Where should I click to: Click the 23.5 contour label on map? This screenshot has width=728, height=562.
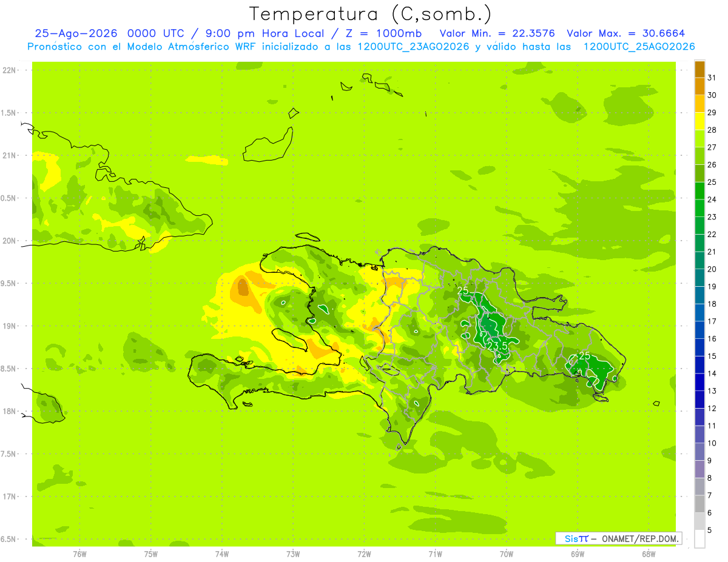point(497,346)
